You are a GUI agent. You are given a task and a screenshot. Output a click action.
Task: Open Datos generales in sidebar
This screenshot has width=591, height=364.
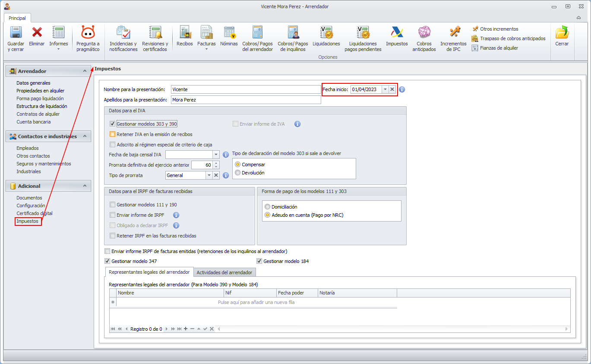33,83
